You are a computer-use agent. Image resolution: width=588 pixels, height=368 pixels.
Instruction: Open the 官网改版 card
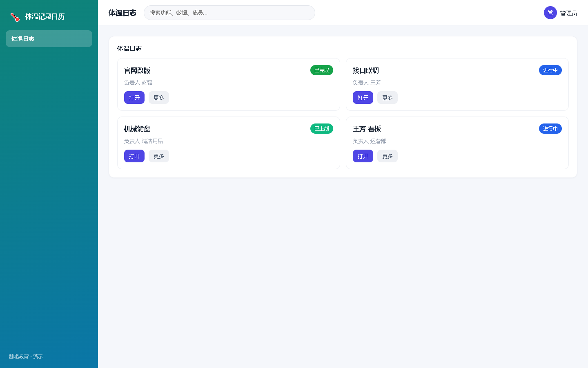(134, 98)
